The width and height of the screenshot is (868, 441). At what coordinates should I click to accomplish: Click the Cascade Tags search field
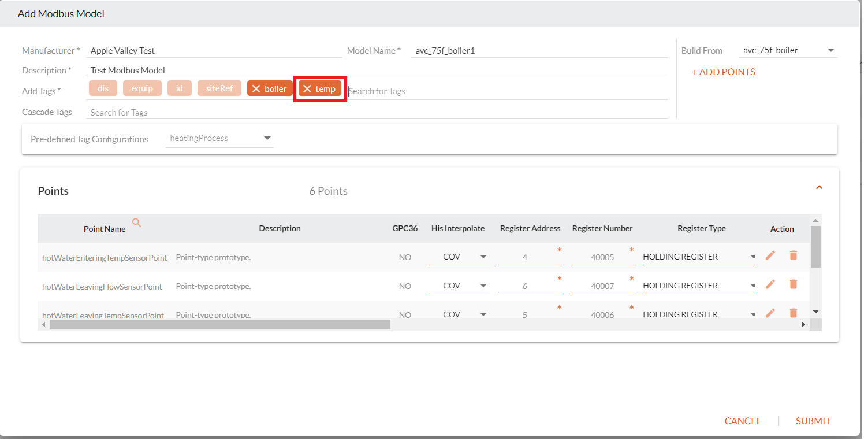(377, 113)
